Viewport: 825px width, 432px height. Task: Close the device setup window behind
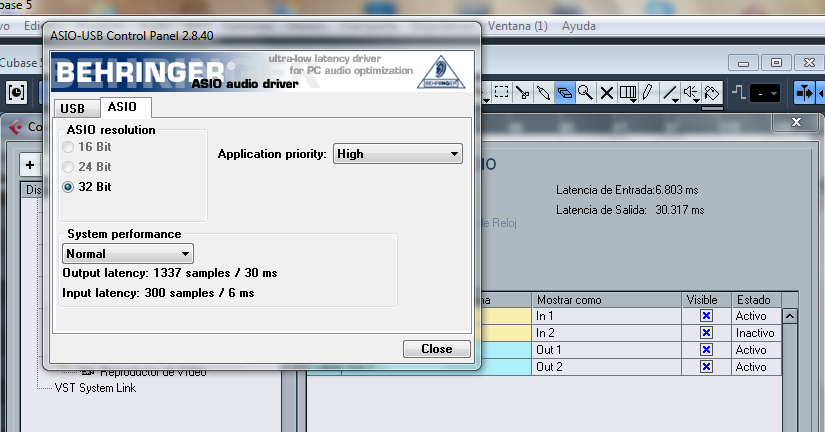coord(796,122)
